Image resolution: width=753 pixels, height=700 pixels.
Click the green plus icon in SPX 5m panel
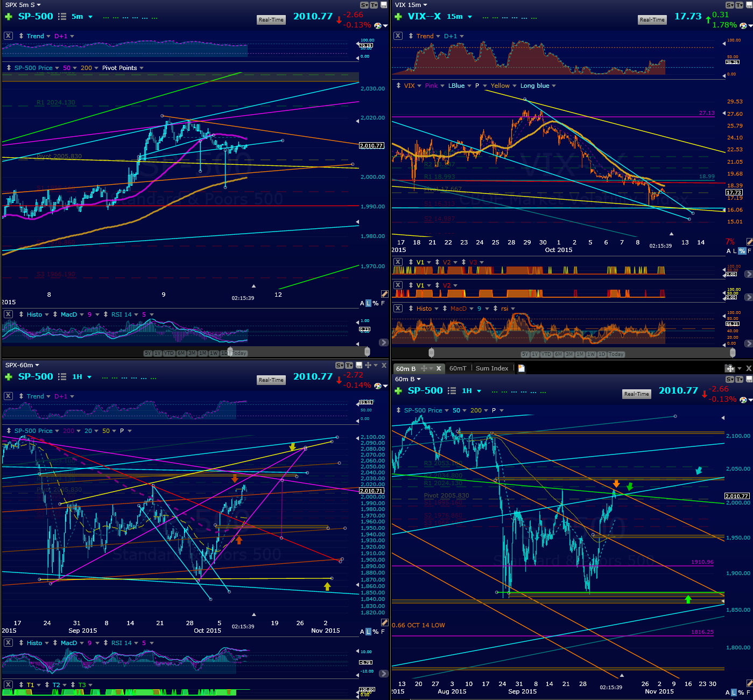(8, 17)
